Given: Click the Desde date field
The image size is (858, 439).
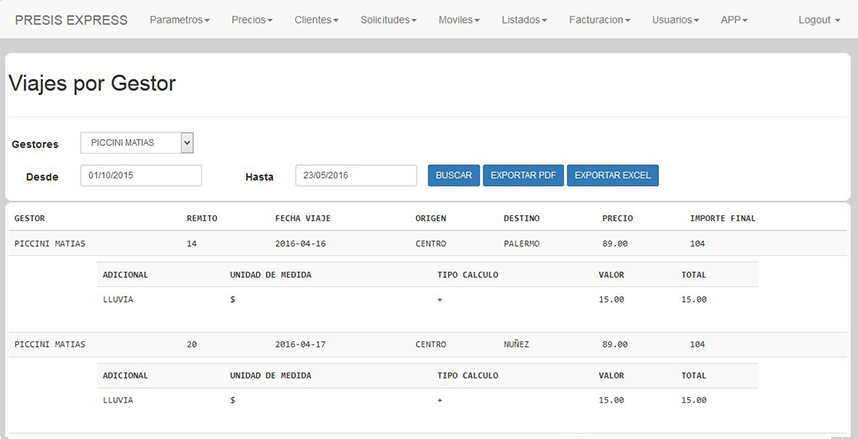Looking at the screenshot, I should coord(142,175).
